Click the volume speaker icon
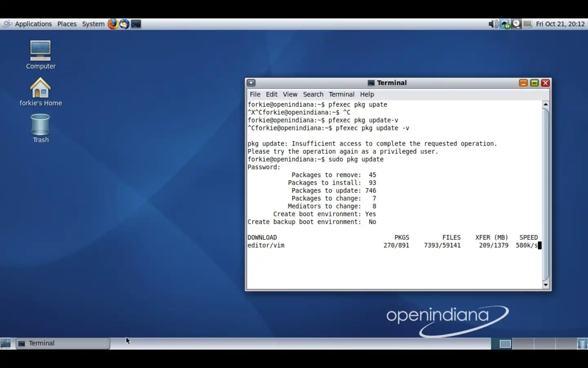 (493, 24)
